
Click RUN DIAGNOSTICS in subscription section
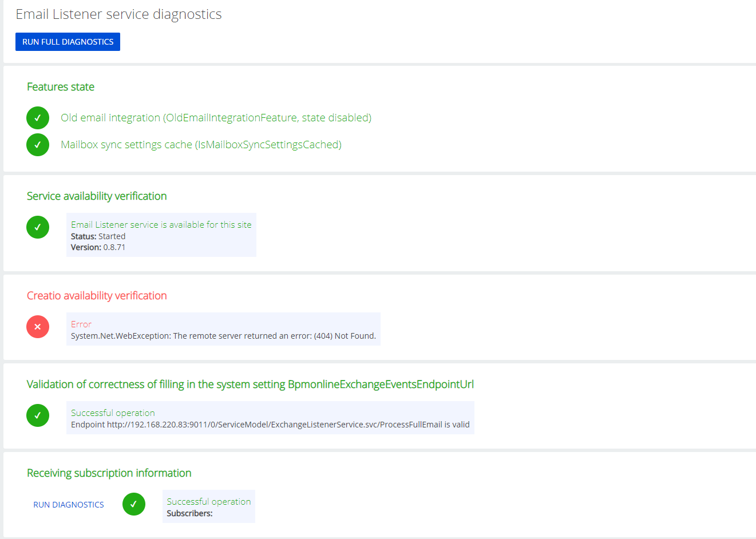(x=68, y=504)
